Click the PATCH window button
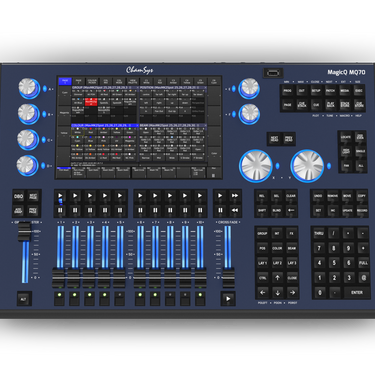The width and height of the screenshot is (375, 375). point(330,91)
